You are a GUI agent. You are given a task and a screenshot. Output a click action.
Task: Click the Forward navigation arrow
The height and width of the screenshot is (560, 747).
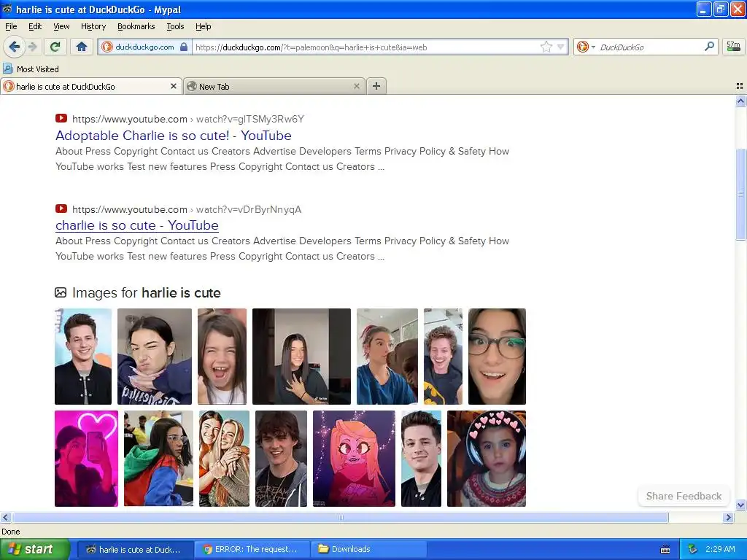coord(32,47)
